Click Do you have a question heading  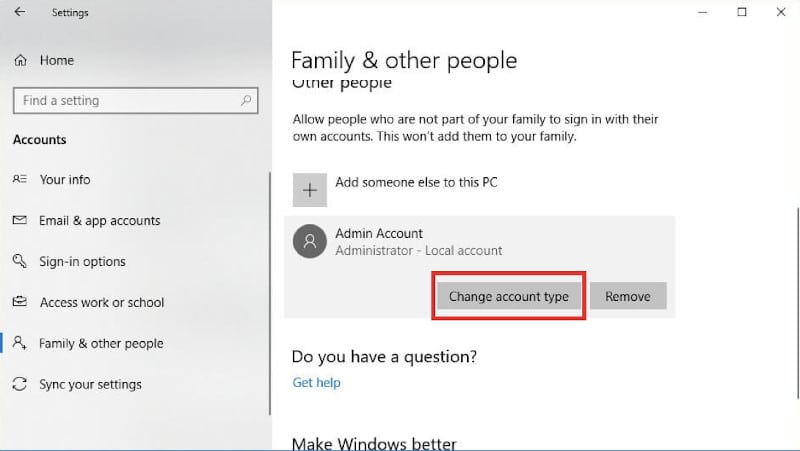(x=384, y=356)
